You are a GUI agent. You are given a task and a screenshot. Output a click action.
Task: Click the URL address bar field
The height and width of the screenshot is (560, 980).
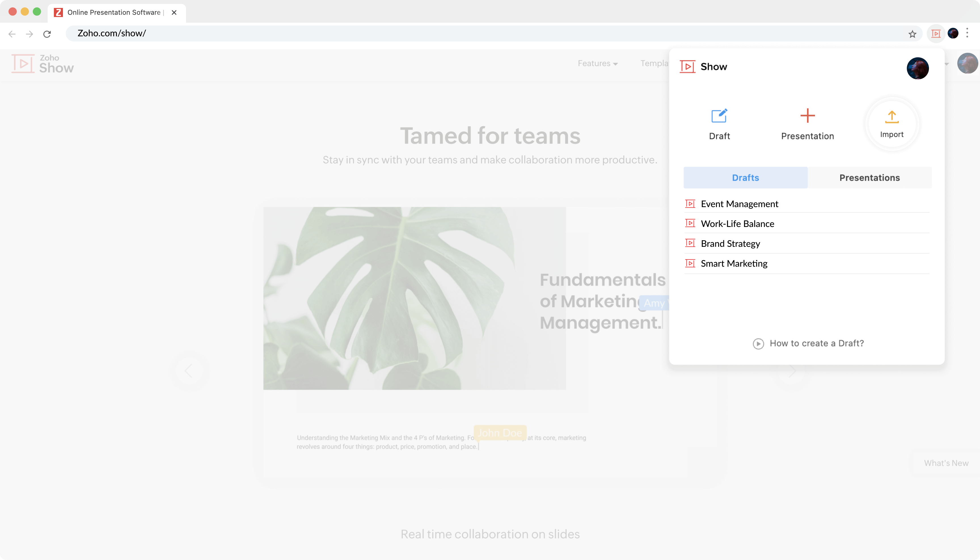click(490, 33)
